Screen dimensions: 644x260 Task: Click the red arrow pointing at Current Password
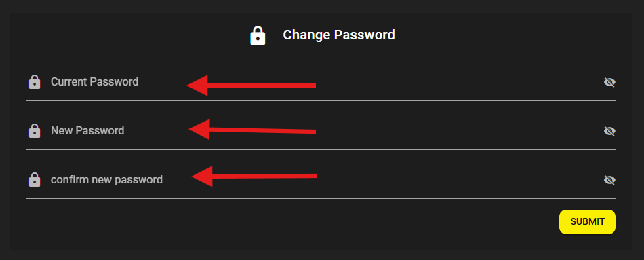pyautogui.click(x=251, y=86)
